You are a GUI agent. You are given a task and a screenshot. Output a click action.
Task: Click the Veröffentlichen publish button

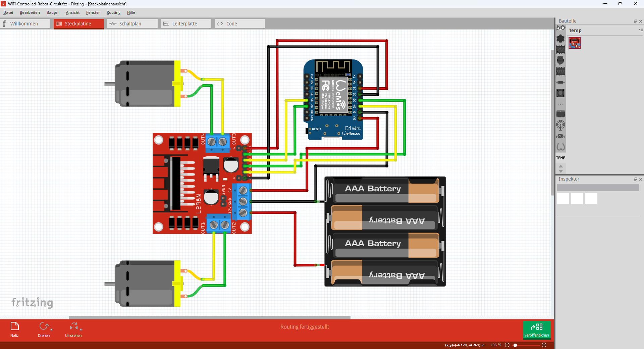[x=537, y=330]
